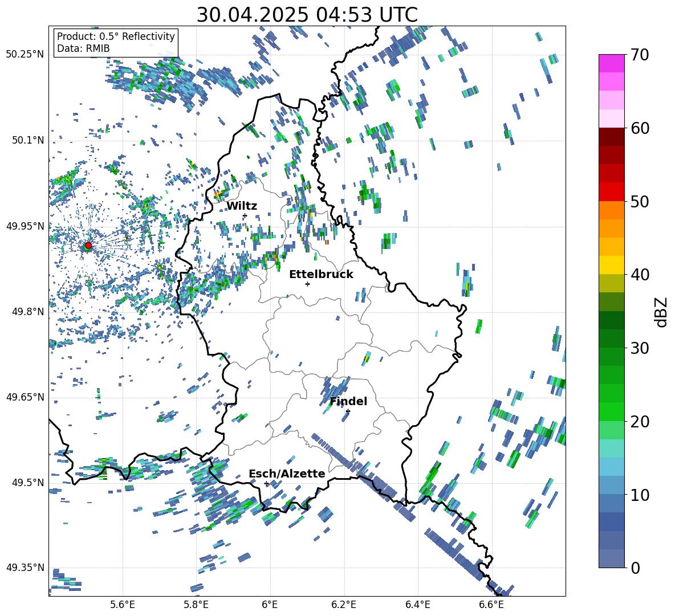Viewport: 675px width, 616px height.
Task: Click the colorbar tick label 0
Action: tap(635, 568)
